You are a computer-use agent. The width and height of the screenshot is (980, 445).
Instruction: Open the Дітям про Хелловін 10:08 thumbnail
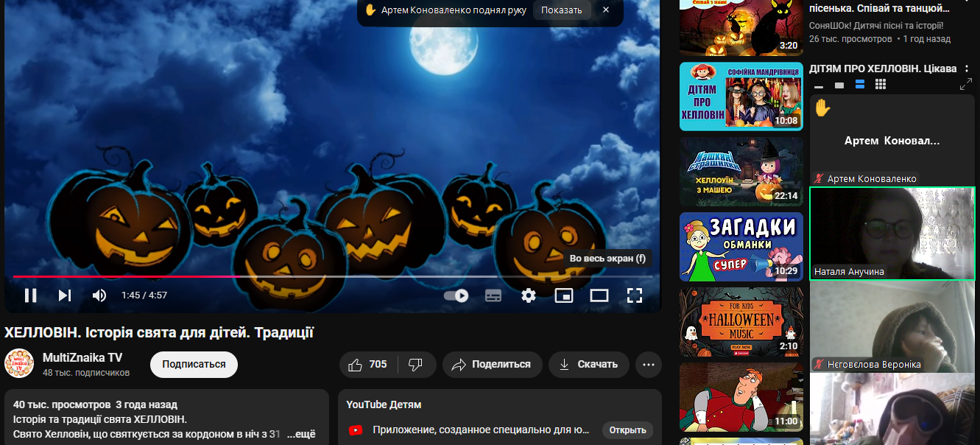[741, 97]
